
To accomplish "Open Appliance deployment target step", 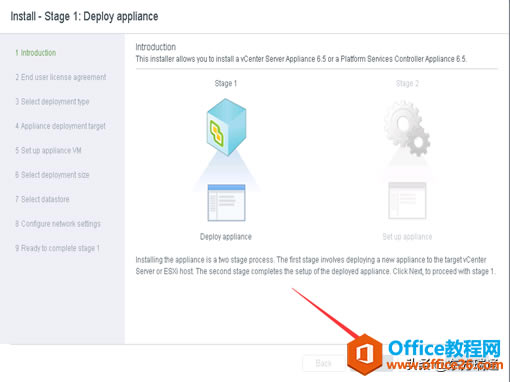I will tap(60, 126).
